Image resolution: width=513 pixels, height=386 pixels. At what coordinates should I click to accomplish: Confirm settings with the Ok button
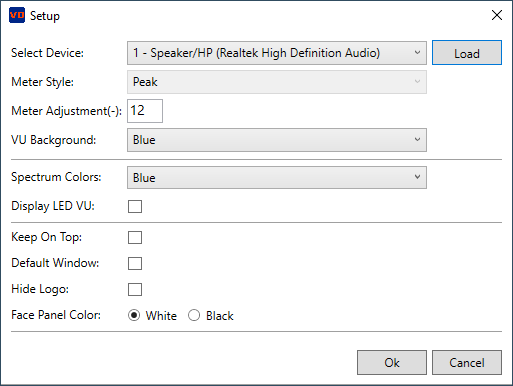point(392,362)
